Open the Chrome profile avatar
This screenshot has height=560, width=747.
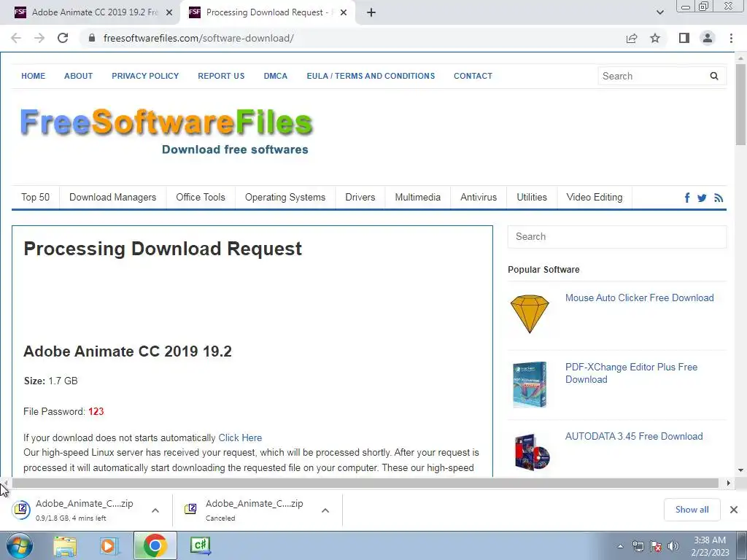(x=708, y=38)
